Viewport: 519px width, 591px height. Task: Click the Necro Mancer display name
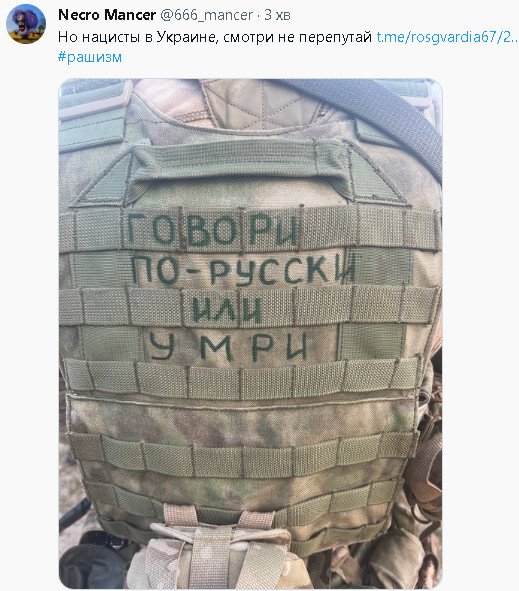(x=107, y=15)
